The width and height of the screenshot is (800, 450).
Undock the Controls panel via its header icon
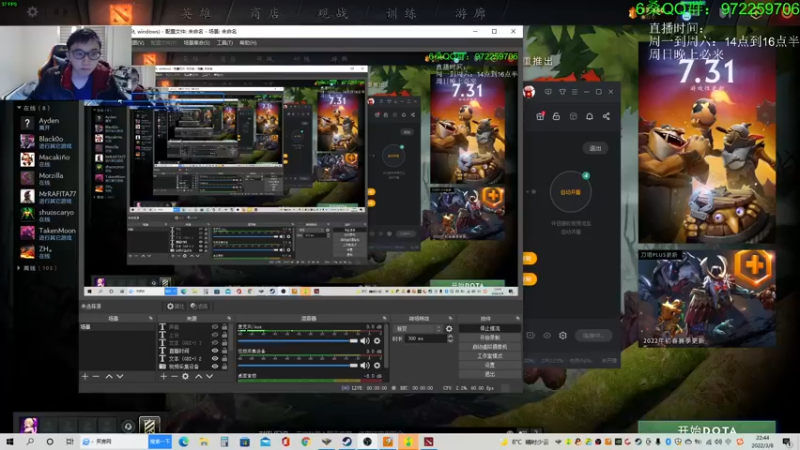click(x=517, y=318)
